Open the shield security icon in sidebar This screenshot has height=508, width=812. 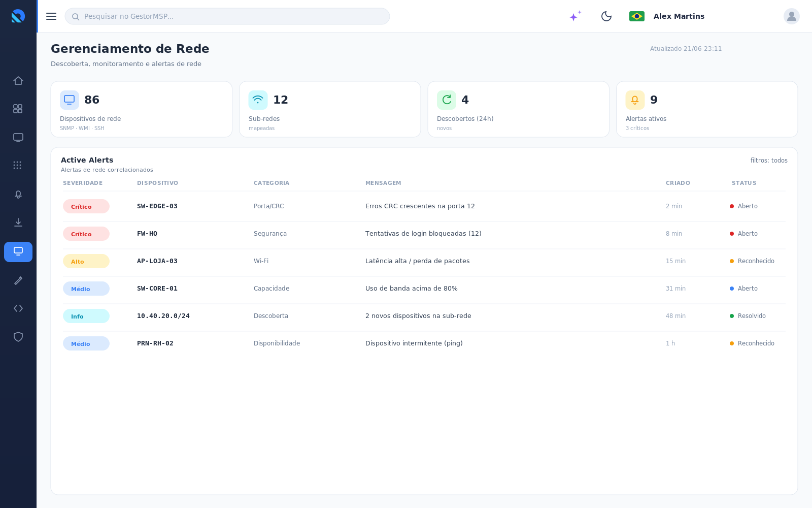click(18, 337)
